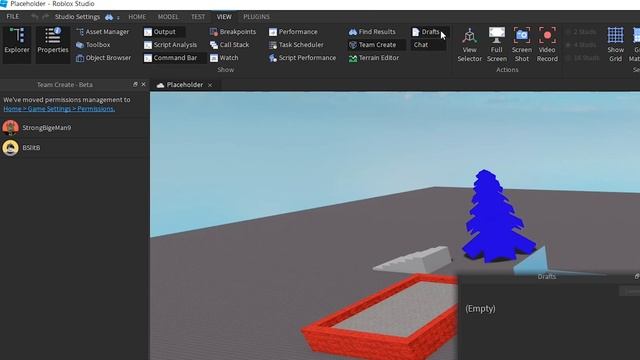Open the Object Browser
Screen dimensions: 640x360
coord(104,58)
